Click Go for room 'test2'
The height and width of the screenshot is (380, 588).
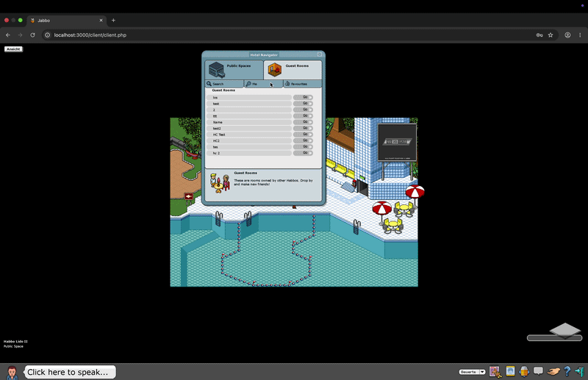point(303,128)
